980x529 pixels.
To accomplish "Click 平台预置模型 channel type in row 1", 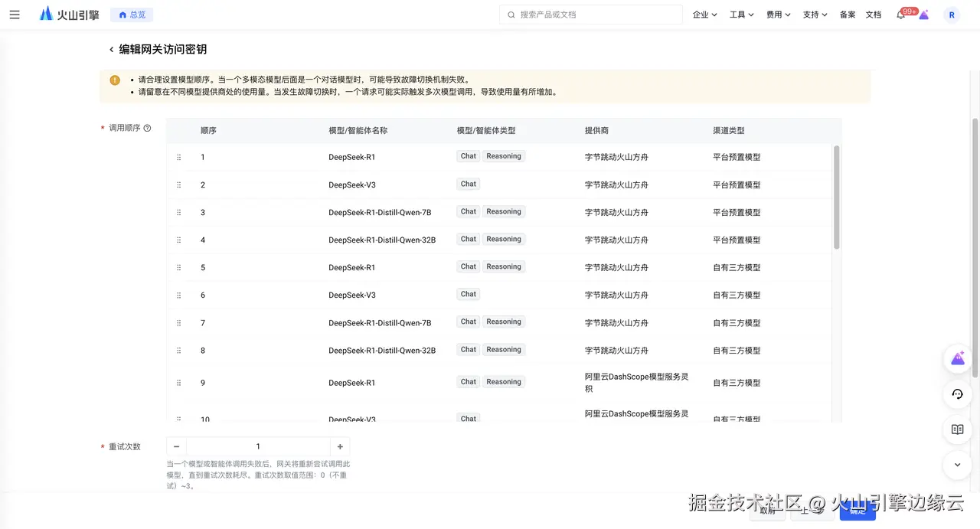I will (x=737, y=157).
